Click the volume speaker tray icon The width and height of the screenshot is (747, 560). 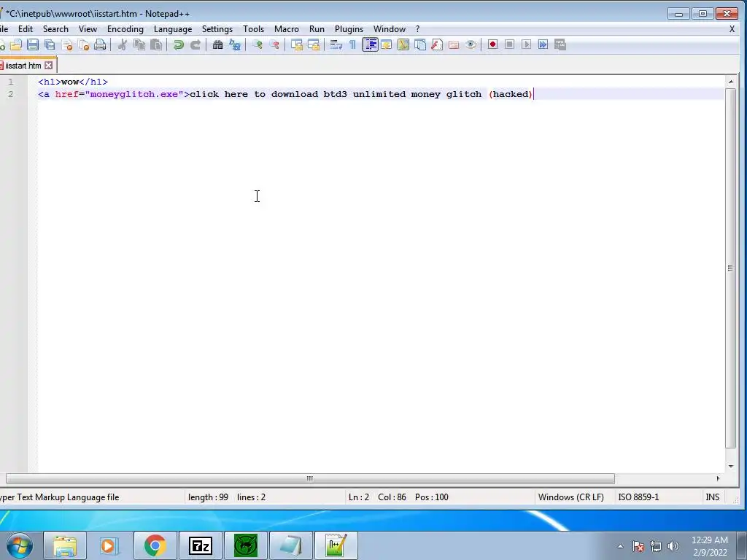673,546
